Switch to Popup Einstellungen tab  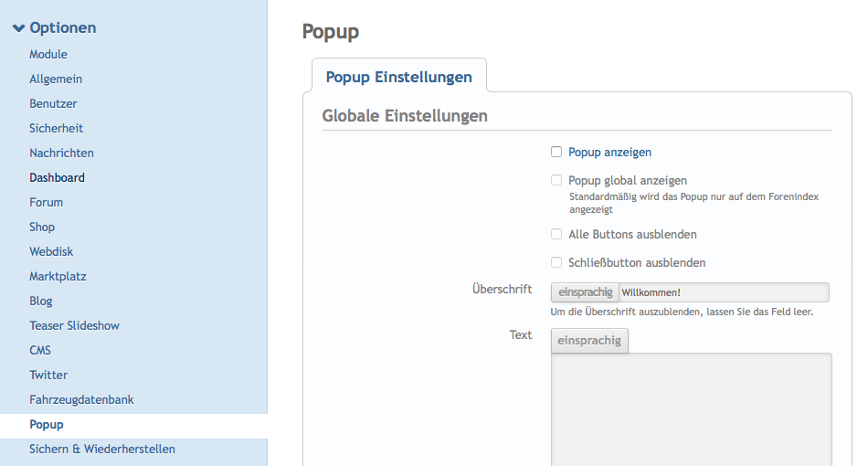click(x=398, y=77)
